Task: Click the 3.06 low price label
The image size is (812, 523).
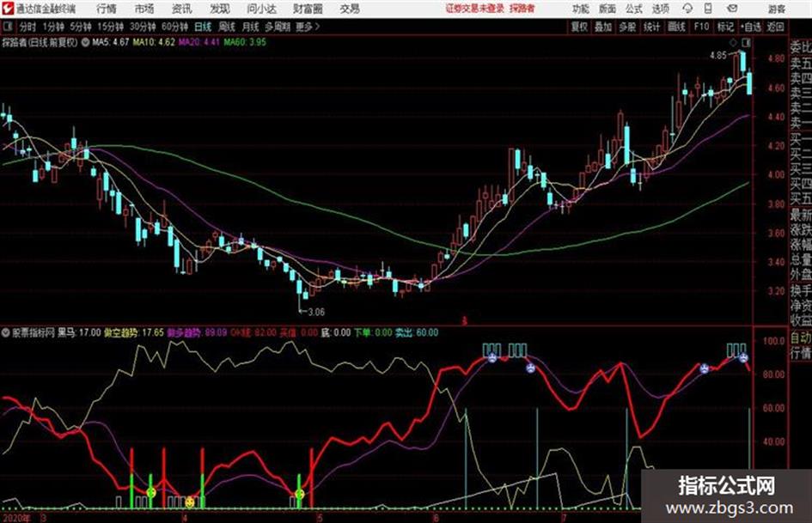Action: [x=316, y=312]
